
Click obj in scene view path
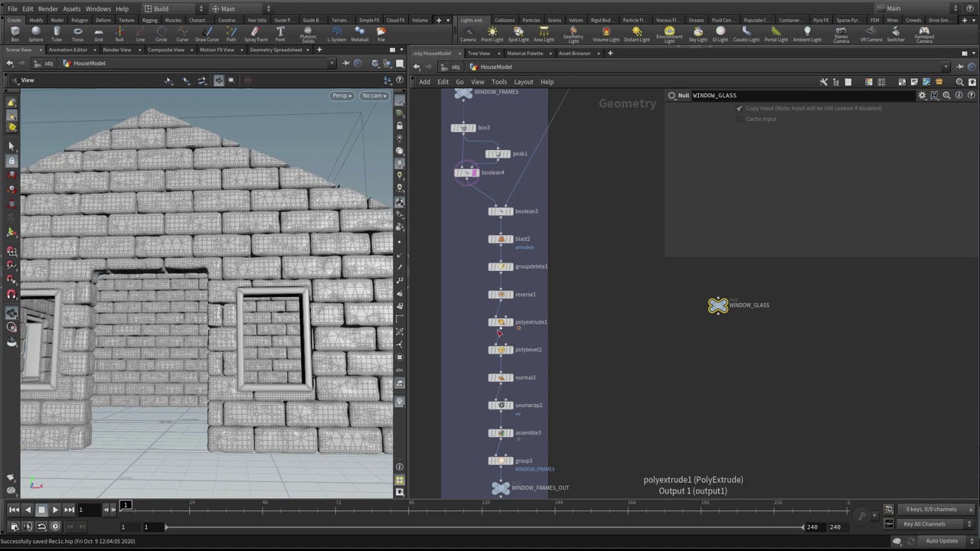point(51,64)
